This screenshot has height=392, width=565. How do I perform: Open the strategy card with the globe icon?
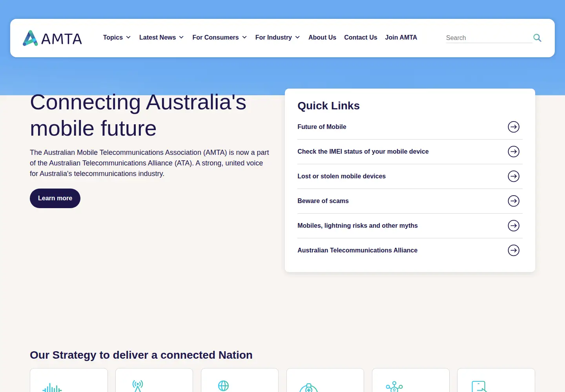(240, 380)
